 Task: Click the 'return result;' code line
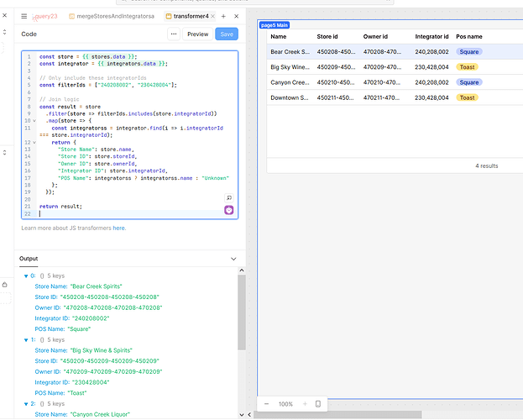click(60, 207)
